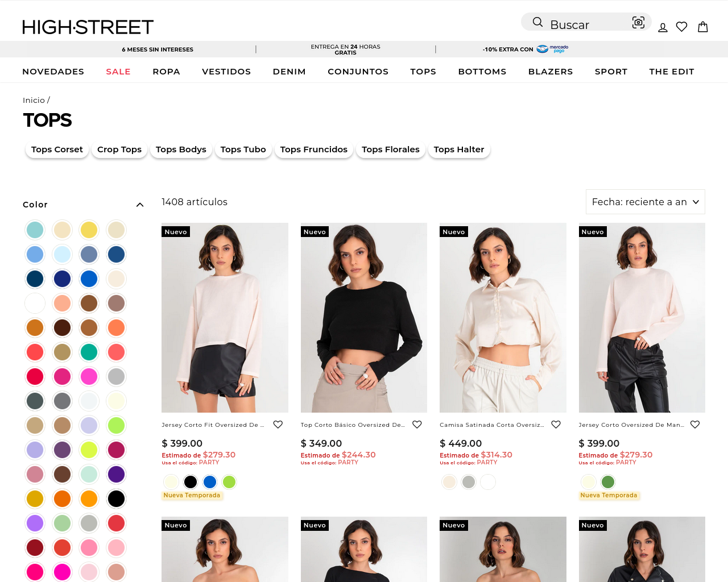The height and width of the screenshot is (582, 728).
Task: Click the $ 349.00 price
Action: point(321,443)
